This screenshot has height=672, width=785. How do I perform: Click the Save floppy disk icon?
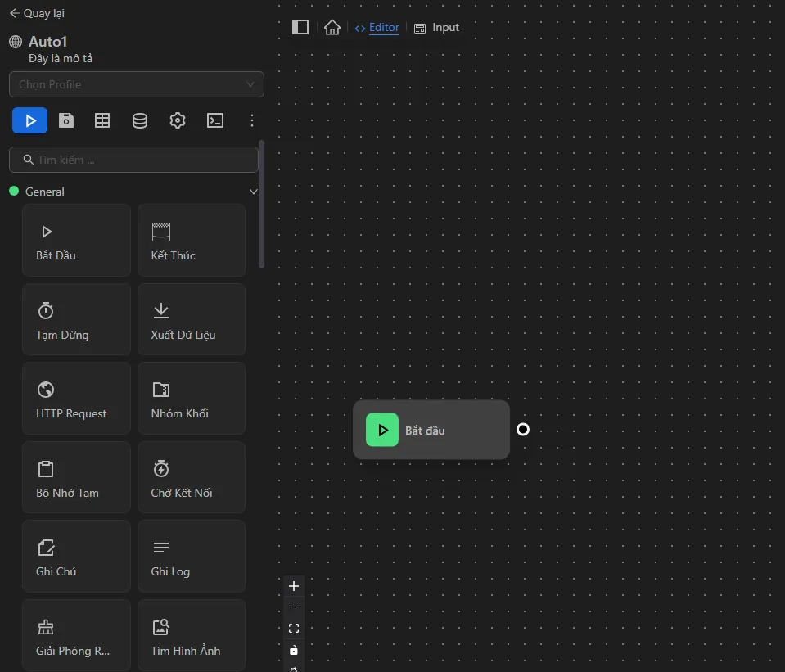point(66,120)
